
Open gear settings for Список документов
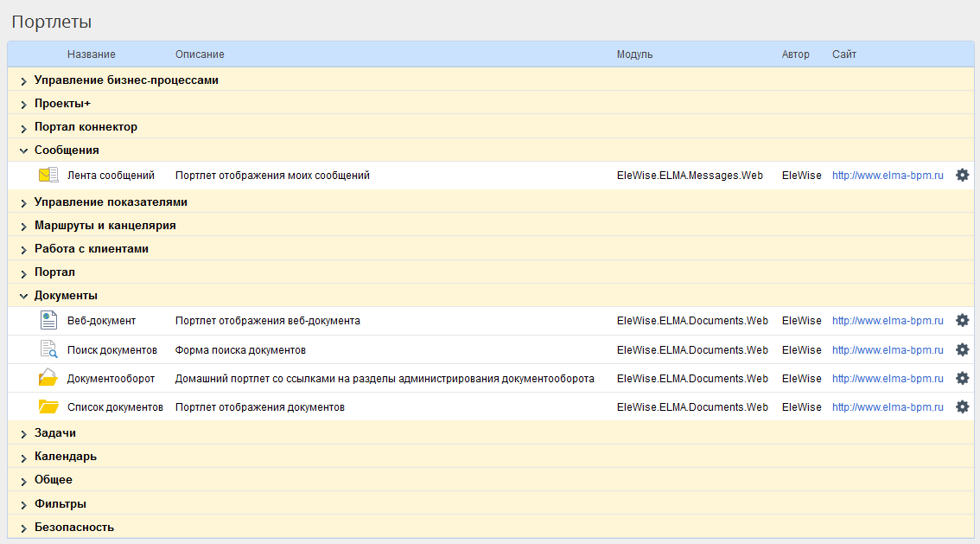pyautogui.click(x=962, y=407)
